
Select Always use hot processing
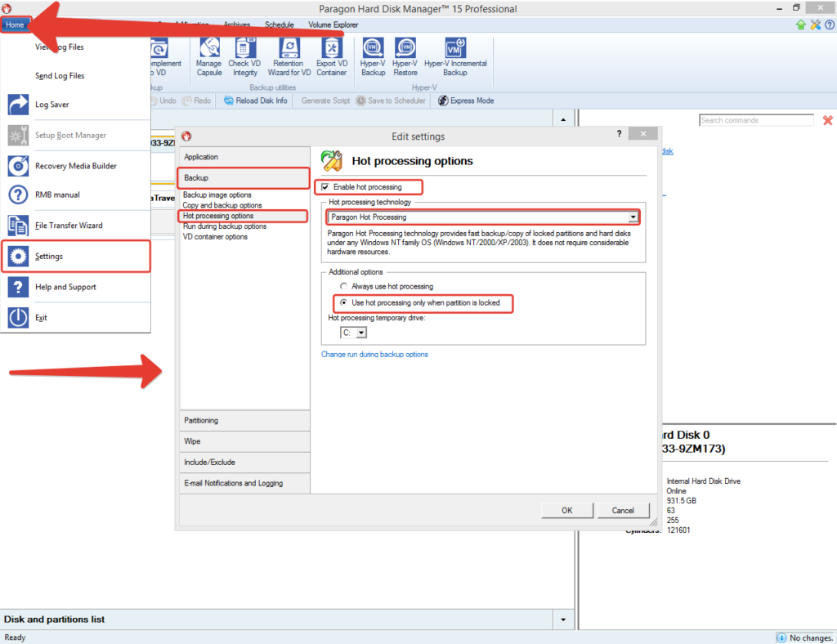(x=343, y=288)
